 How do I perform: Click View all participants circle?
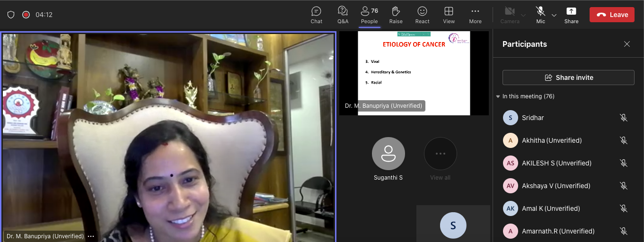point(440,154)
